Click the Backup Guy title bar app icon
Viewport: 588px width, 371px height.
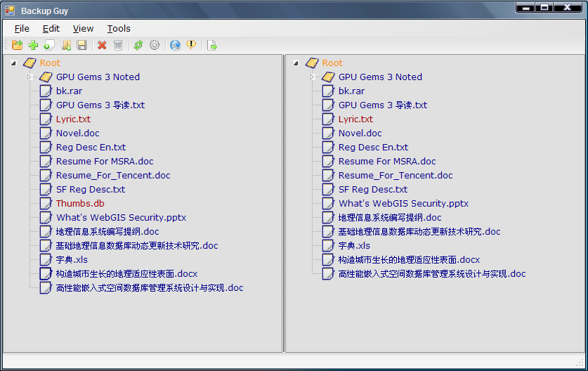pyautogui.click(x=10, y=11)
